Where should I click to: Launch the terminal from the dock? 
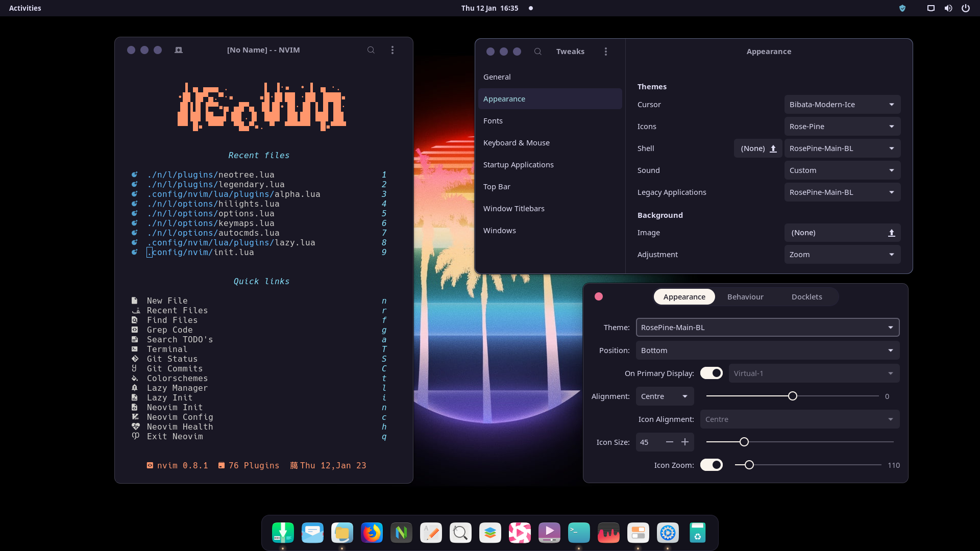579,533
